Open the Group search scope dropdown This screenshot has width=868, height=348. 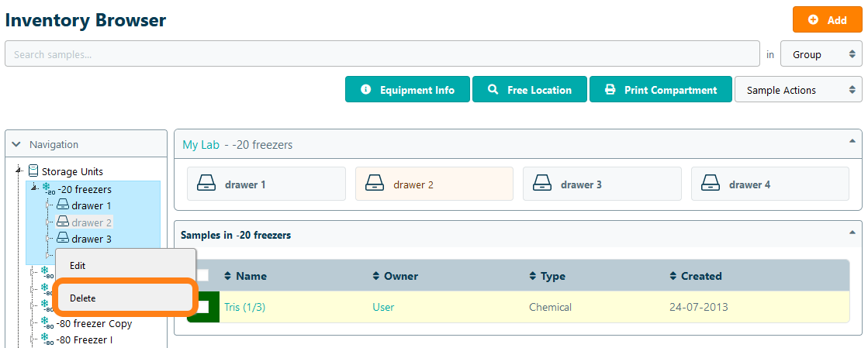pyautogui.click(x=821, y=55)
